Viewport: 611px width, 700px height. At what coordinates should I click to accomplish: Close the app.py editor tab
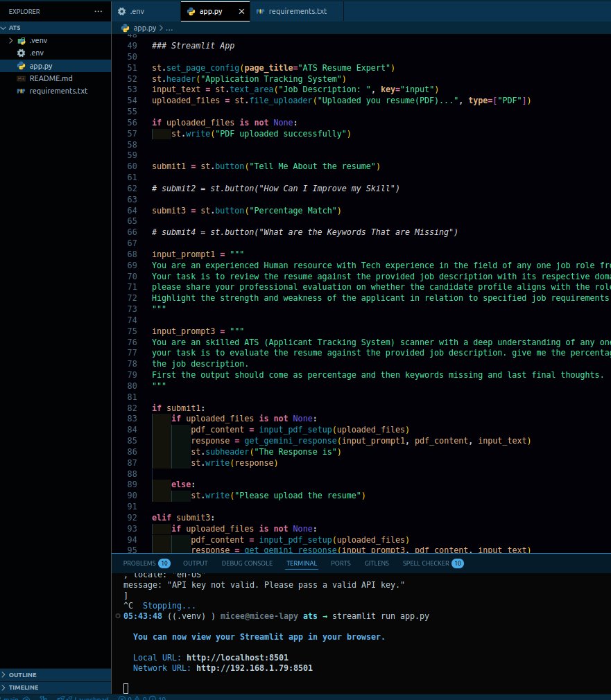tap(241, 12)
